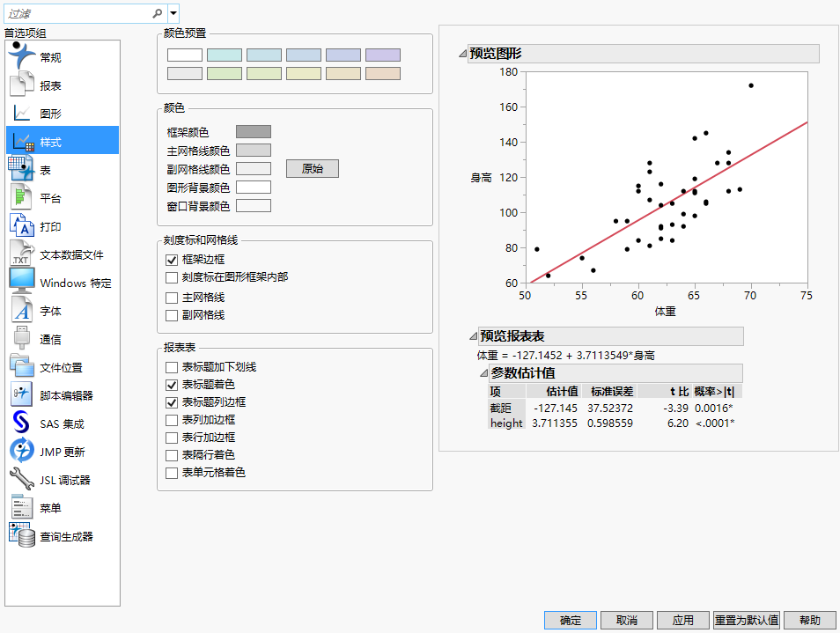Open the SAS 集成 icon
840x633 pixels.
click(x=21, y=423)
